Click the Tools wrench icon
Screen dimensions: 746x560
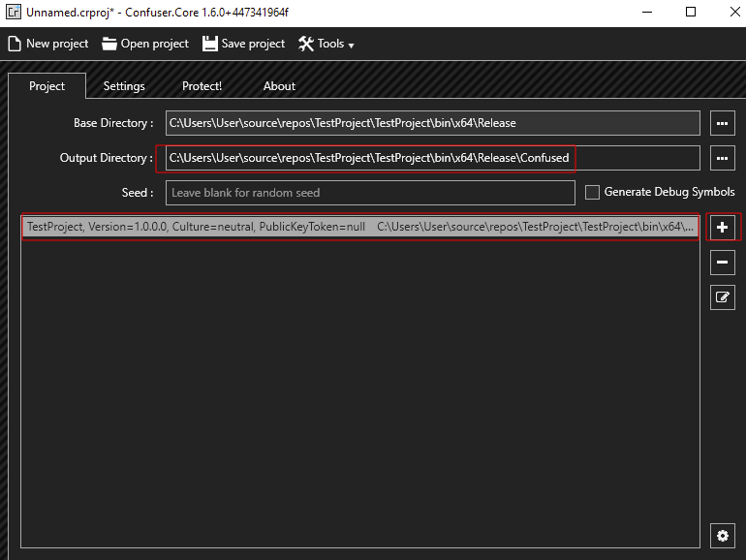(x=306, y=44)
